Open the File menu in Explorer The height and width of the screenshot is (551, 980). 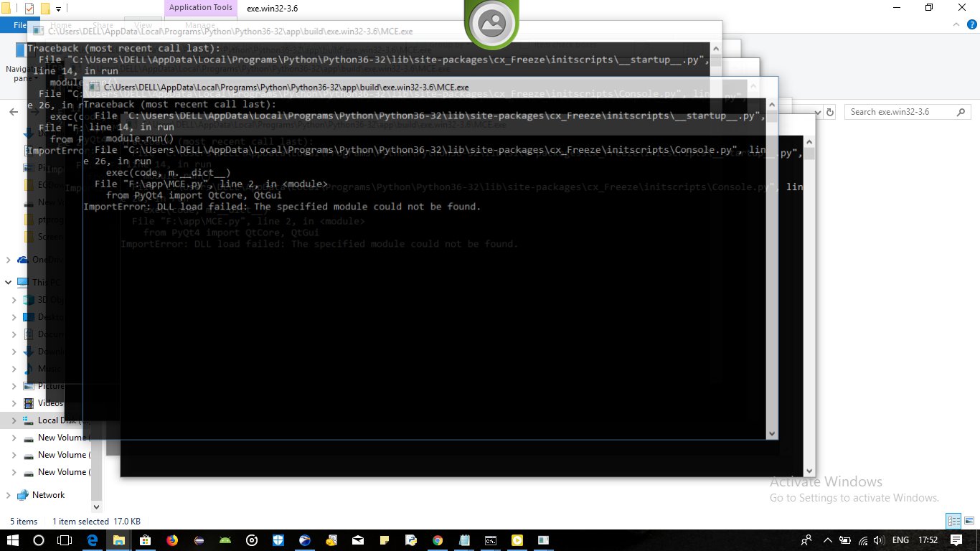tap(19, 24)
